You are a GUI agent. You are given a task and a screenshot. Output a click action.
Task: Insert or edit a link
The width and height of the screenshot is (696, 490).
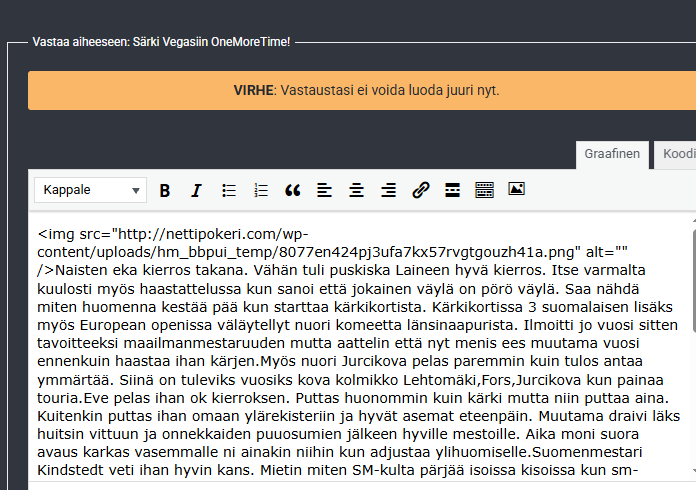pyautogui.click(x=420, y=190)
